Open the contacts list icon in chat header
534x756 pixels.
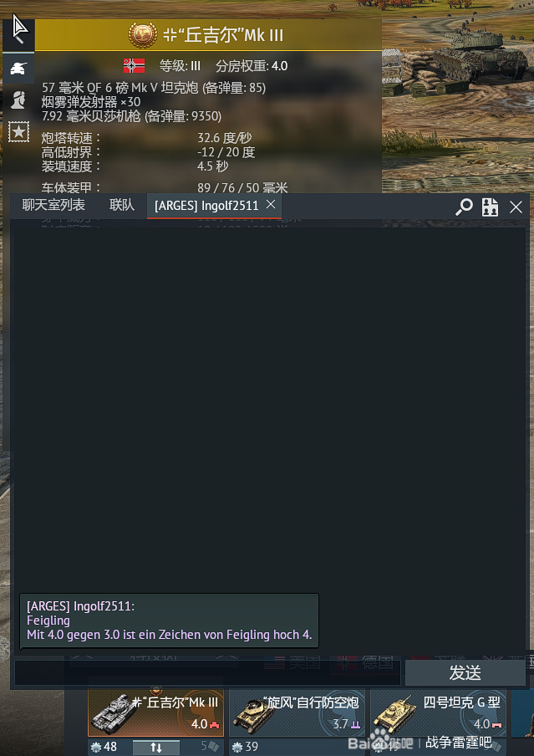tap(491, 207)
